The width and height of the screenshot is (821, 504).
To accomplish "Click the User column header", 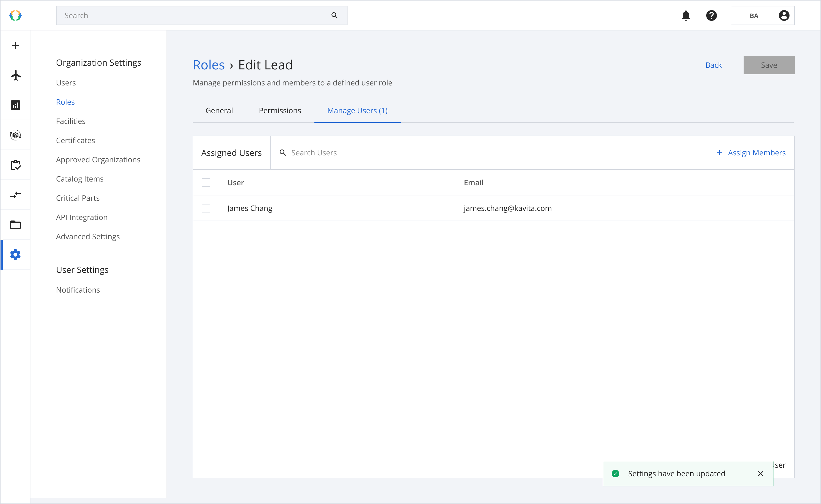I will click(x=236, y=183).
